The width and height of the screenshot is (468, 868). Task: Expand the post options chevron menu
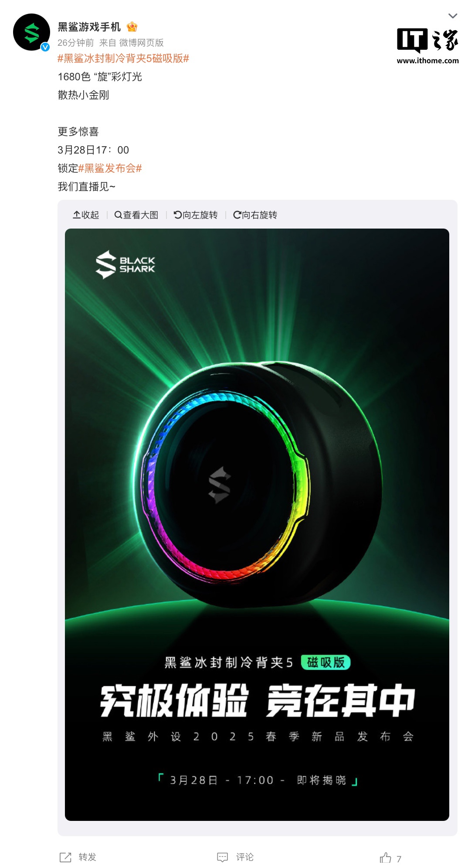(453, 16)
